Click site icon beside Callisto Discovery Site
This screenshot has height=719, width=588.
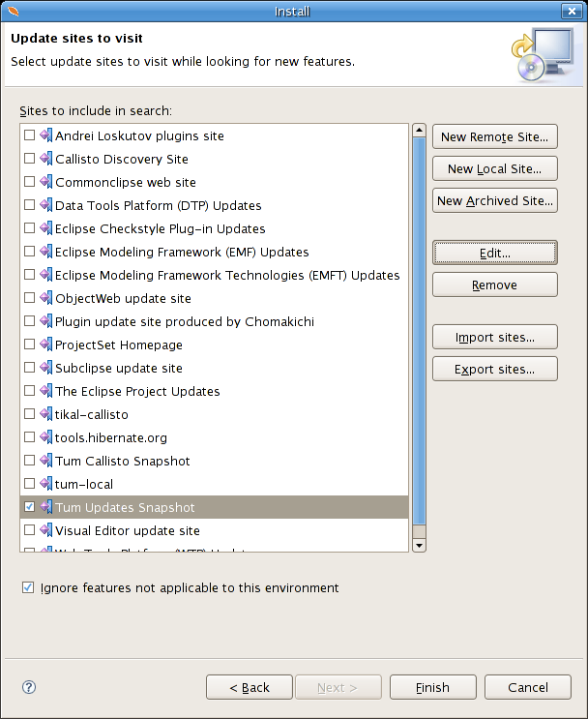point(45,159)
